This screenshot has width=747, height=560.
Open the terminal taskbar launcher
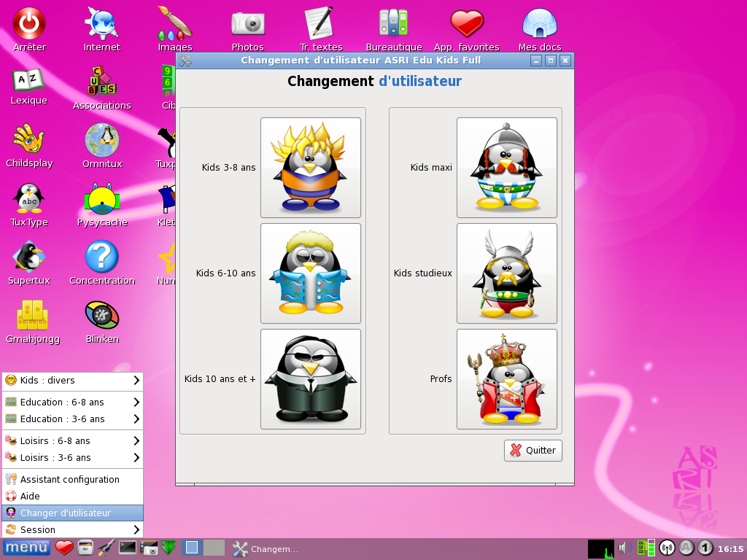point(128,548)
